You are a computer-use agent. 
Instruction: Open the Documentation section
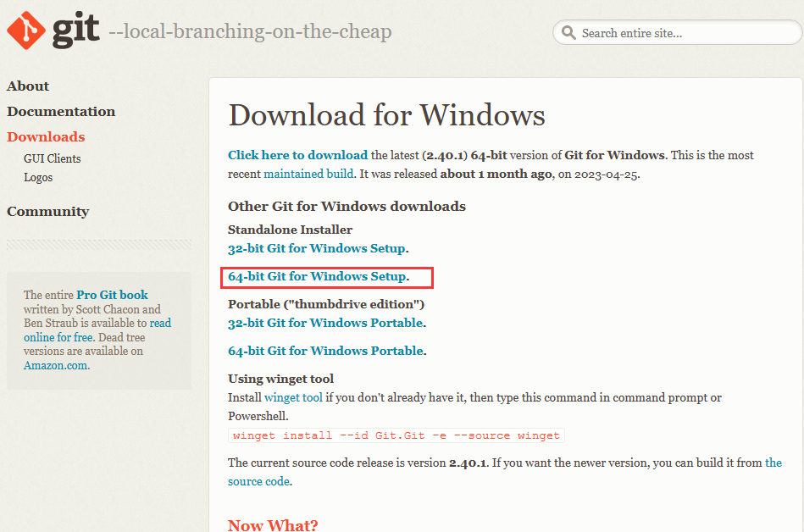[61, 112]
